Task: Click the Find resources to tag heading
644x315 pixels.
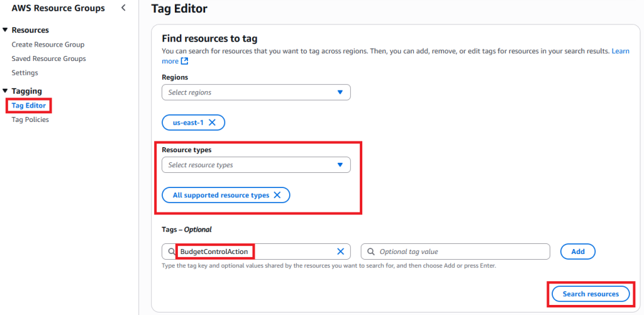Action: [209, 38]
